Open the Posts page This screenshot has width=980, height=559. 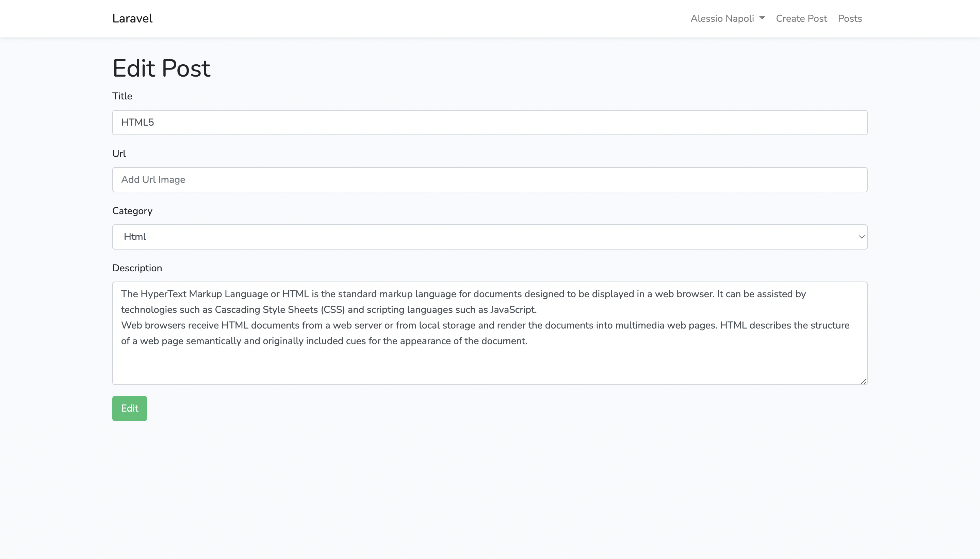[x=850, y=18]
